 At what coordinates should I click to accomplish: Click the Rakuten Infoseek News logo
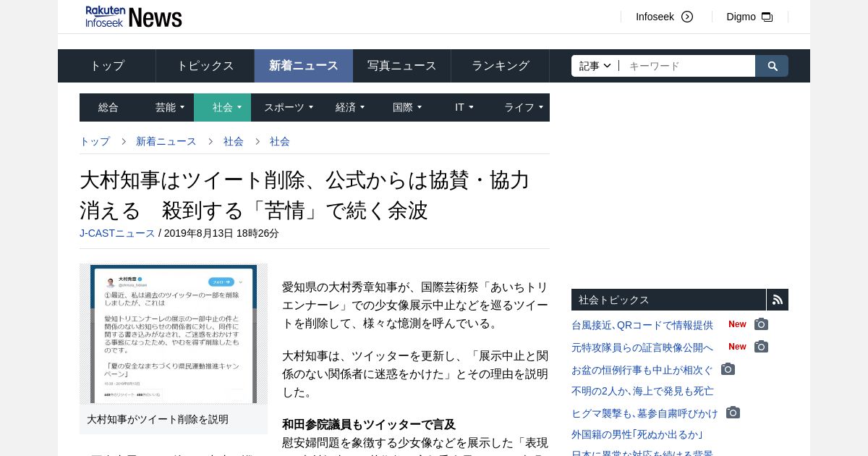point(134,17)
